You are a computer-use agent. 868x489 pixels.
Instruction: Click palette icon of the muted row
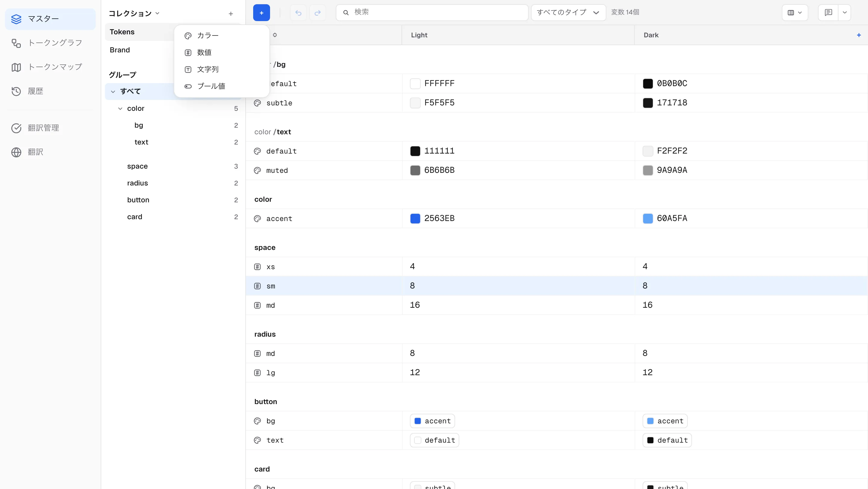coord(257,170)
